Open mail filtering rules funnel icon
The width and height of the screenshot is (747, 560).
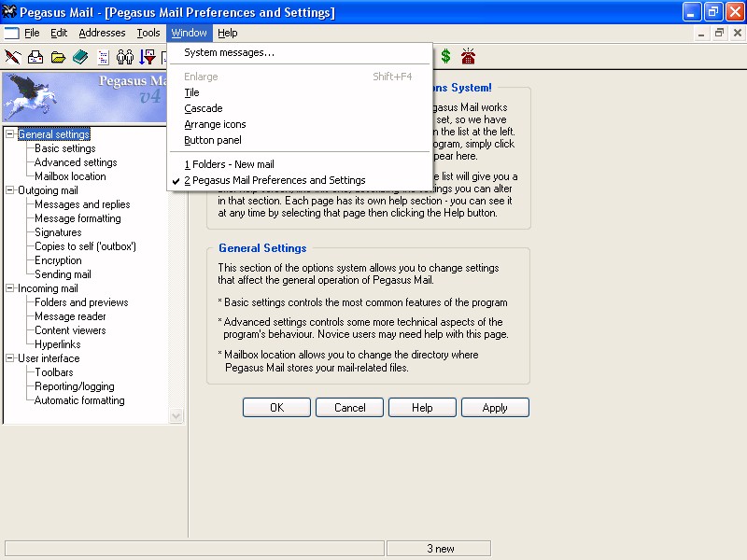tap(148, 57)
